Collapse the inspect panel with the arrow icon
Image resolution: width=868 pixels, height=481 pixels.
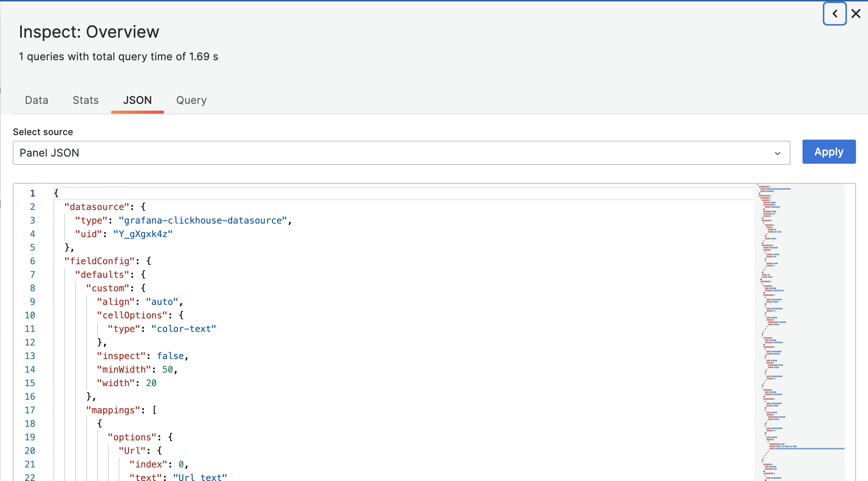(x=834, y=13)
